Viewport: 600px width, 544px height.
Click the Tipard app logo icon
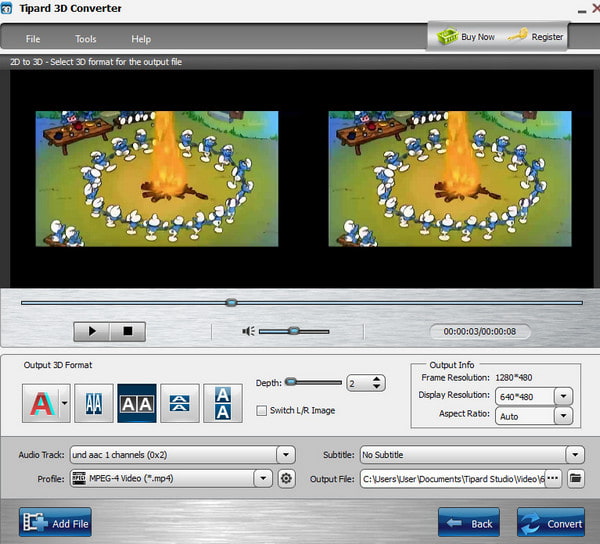[6, 8]
